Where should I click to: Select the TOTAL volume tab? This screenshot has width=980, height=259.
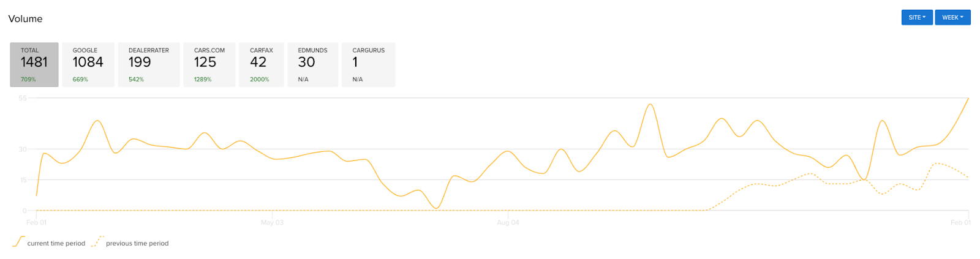34,64
